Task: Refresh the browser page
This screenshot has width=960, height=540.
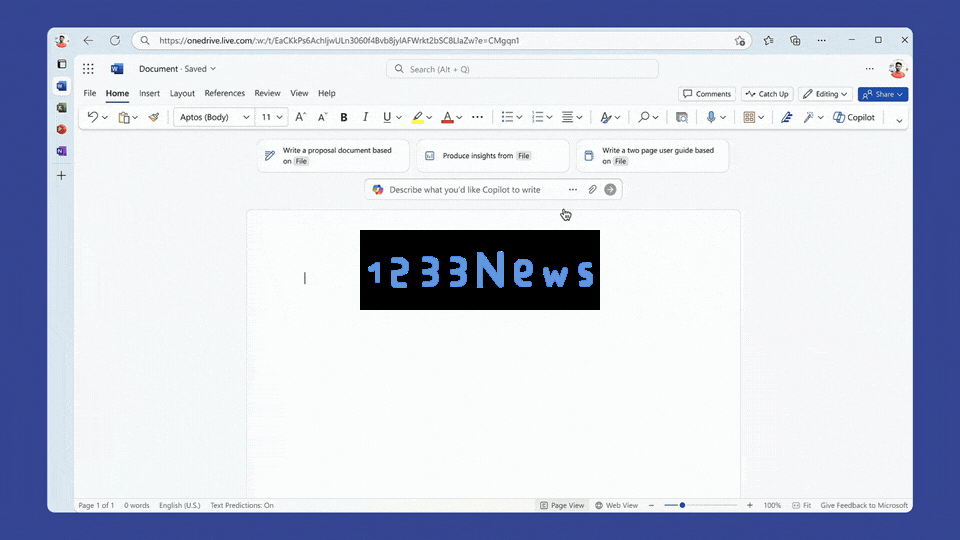Action: point(114,40)
